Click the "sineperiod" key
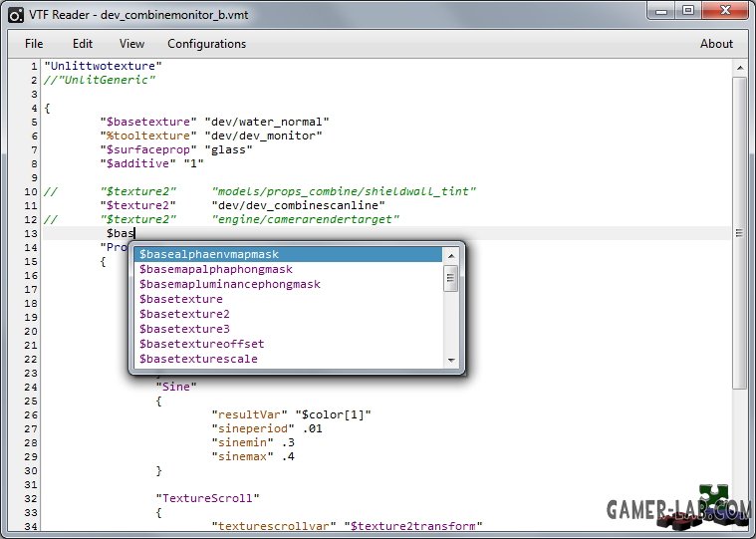756x539 pixels. (253, 429)
